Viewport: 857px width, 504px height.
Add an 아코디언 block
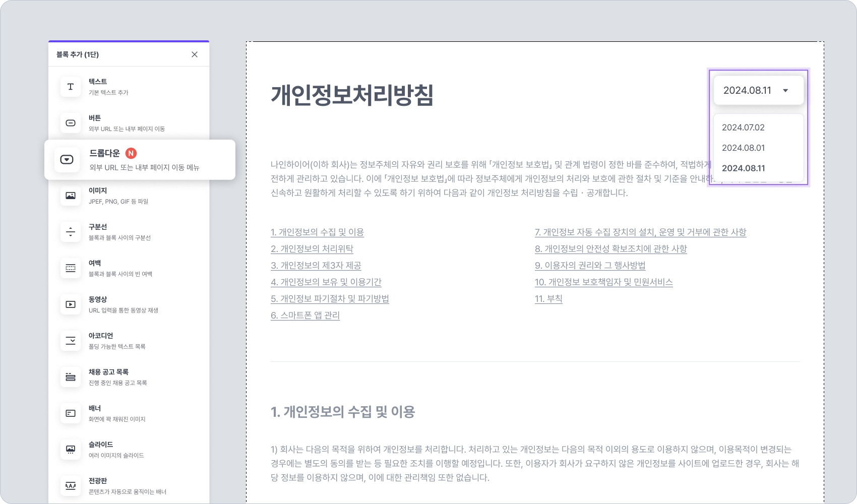pos(129,341)
